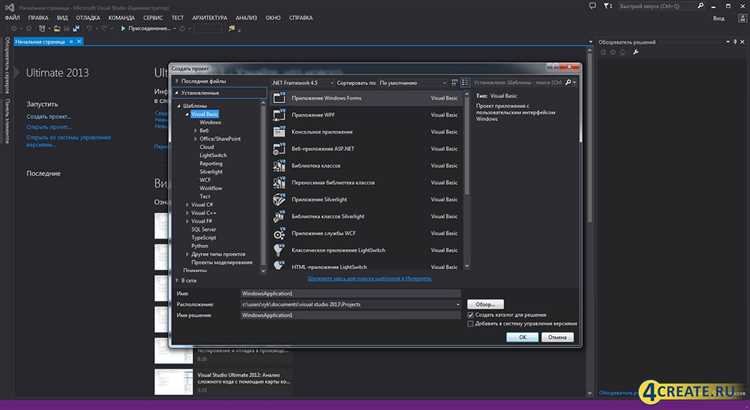Expand the Visual C++ tree node
Viewport: 750px width, 410px height.
coord(188,213)
